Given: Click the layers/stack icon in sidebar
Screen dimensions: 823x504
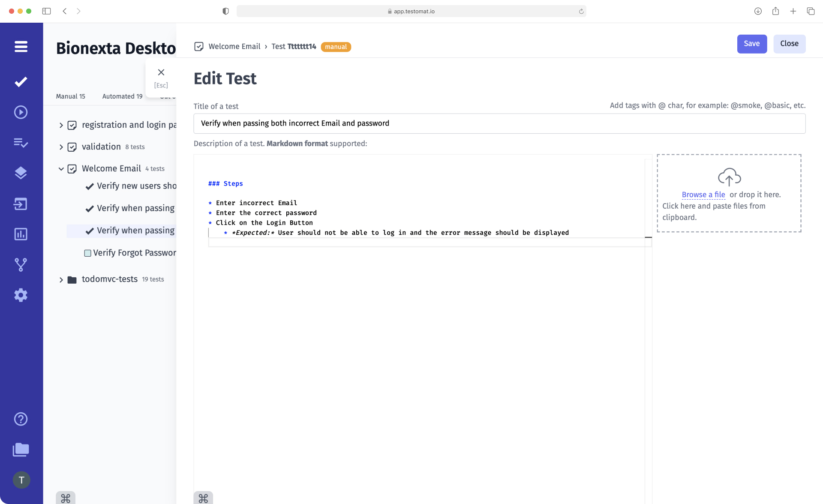Looking at the screenshot, I should [x=21, y=173].
